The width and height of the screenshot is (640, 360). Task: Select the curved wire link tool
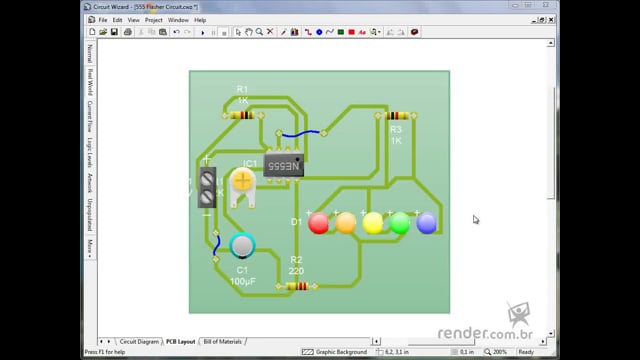point(330,32)
